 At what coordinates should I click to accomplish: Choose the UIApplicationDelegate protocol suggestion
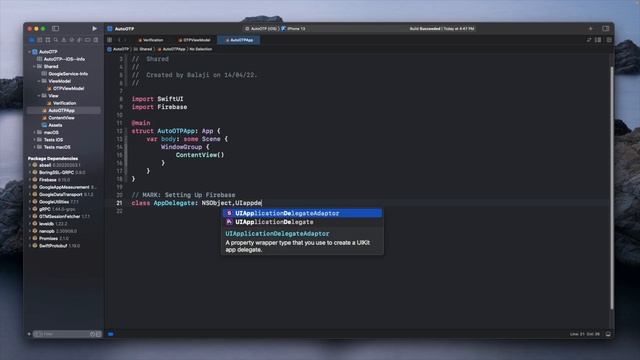pyautogui.click(x=302, y=222)
